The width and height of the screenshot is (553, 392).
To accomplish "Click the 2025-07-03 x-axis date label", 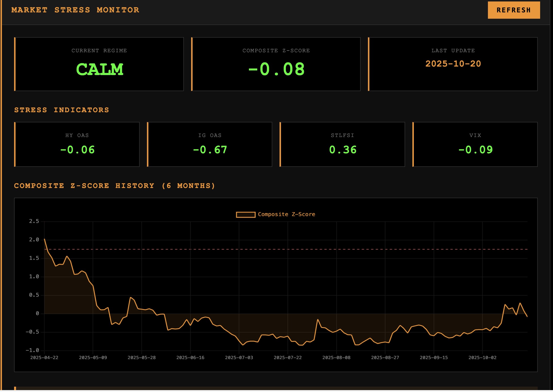I will (239, 358).
